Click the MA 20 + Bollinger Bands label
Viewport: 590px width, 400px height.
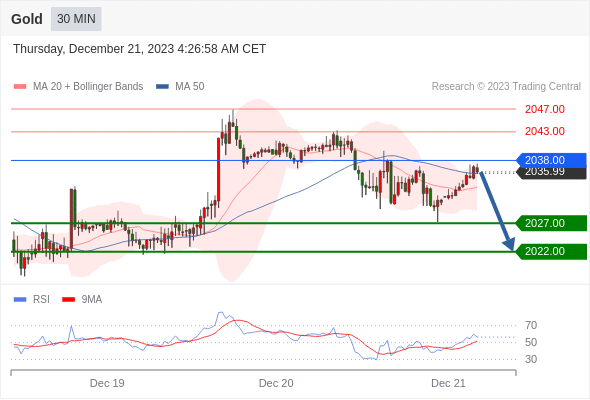click(88, 87)
